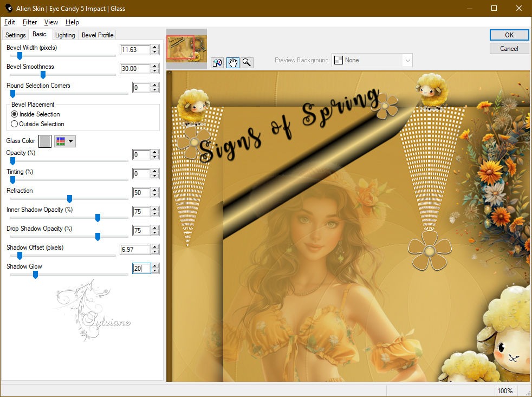Click the navigator thumbnail preview
This screenshot has height=397, width=532.
point(186,49)
